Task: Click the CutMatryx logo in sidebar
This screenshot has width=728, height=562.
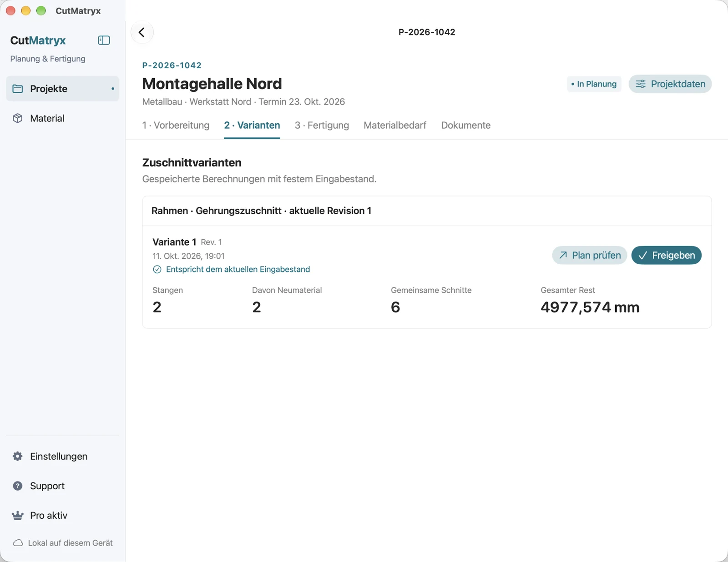Action: [x=38, y=40]
